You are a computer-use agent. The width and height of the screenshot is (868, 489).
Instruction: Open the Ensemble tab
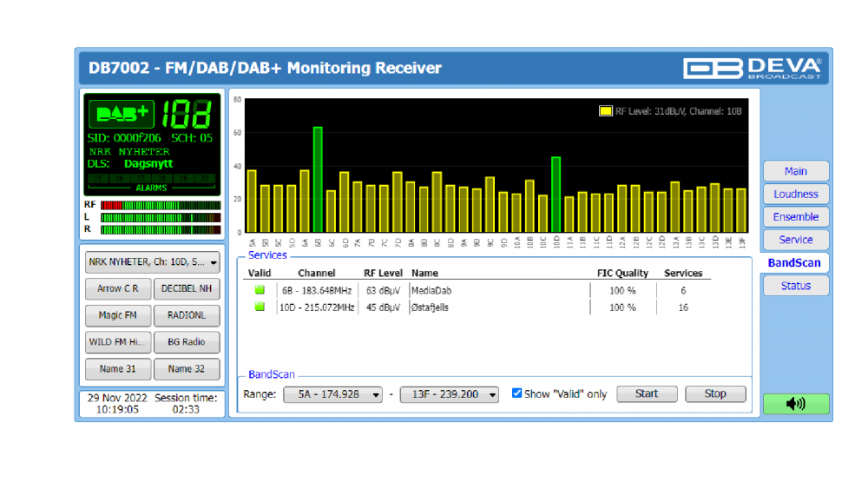(x=796, y=217)
